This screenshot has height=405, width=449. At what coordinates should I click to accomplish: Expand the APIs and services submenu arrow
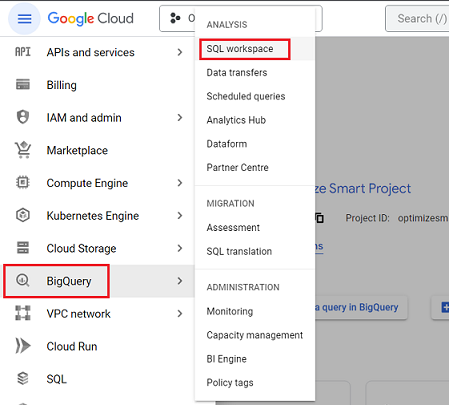click(x=180, y=52)
